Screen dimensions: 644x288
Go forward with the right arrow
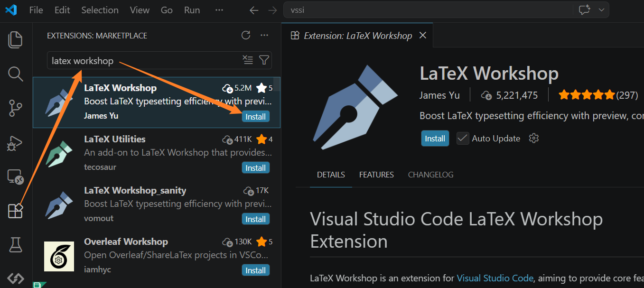tap(272, 10)
